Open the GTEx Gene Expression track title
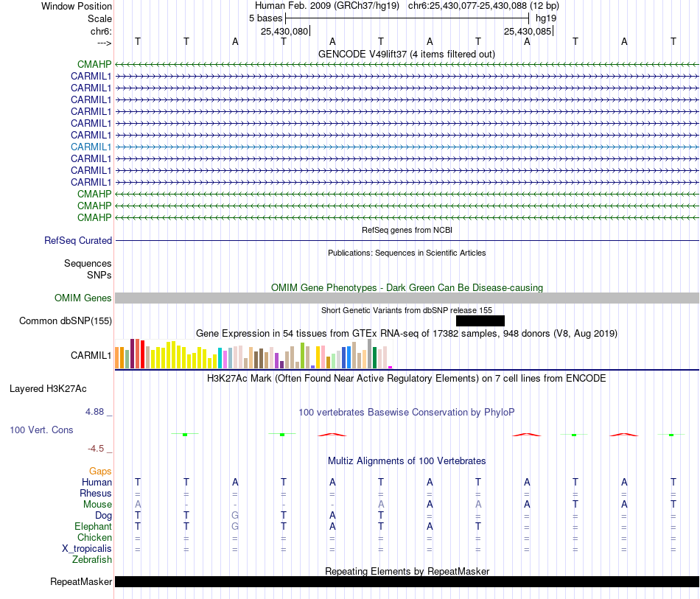Image resolution: width=700 pixels, height=599 pixels. click(407, 334)
